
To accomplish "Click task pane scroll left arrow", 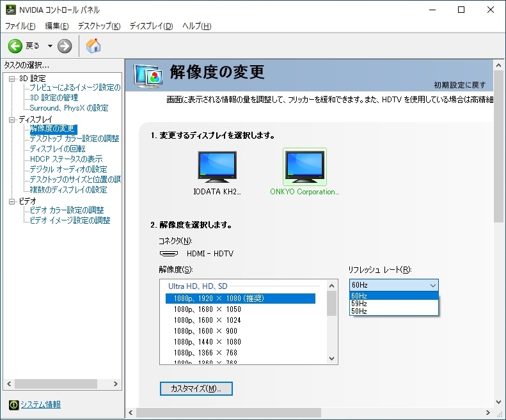I will 9,384.
